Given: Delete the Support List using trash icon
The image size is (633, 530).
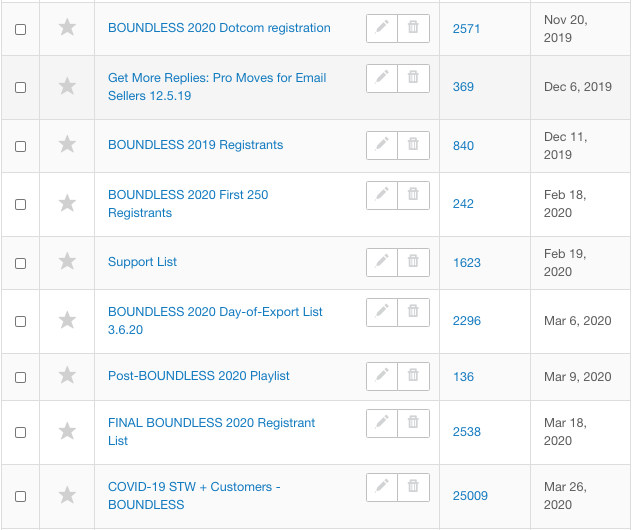Looking at the screenshot, I should 413,262.
